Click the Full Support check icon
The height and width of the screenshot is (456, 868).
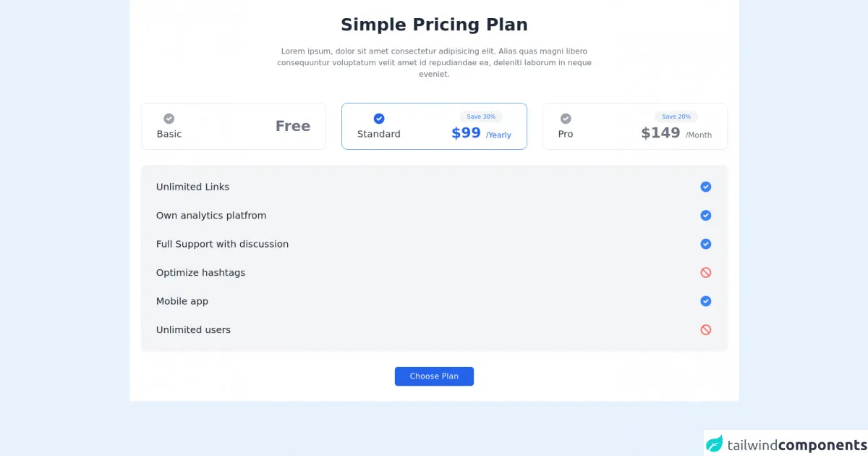(706, 244)
